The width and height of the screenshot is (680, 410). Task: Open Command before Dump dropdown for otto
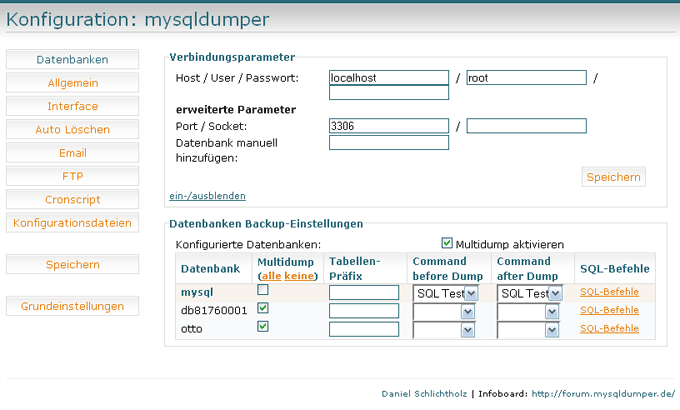tap(444, 330)
